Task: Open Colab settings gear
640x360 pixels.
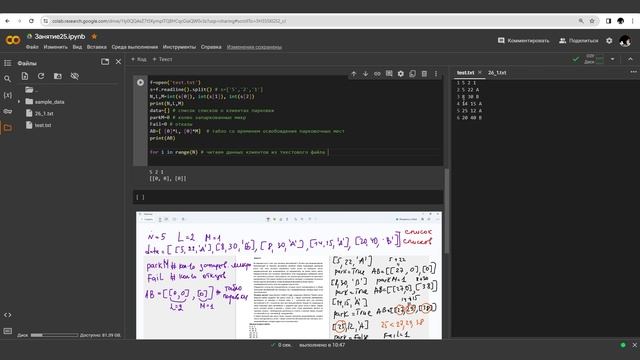Action: coord(609,40)
